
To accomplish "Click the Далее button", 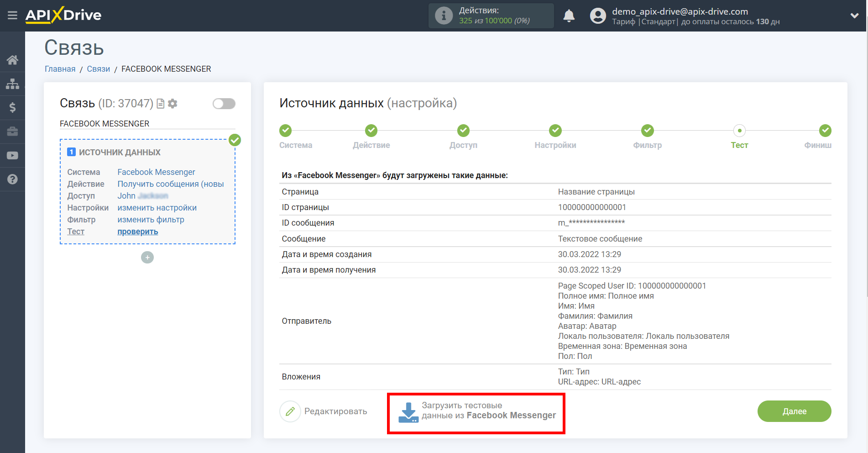I will (795, 411).
